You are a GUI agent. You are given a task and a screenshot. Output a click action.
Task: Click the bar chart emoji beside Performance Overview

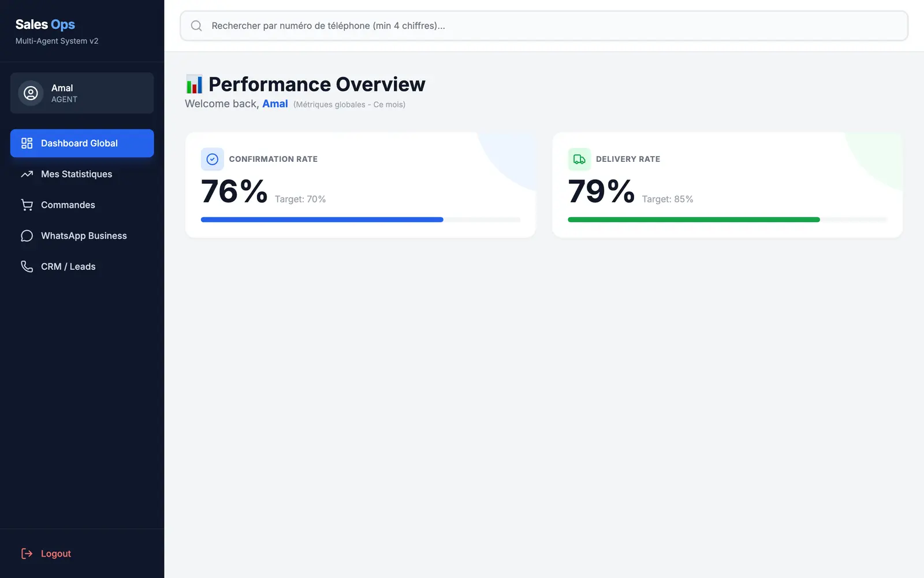click(194, 84)
